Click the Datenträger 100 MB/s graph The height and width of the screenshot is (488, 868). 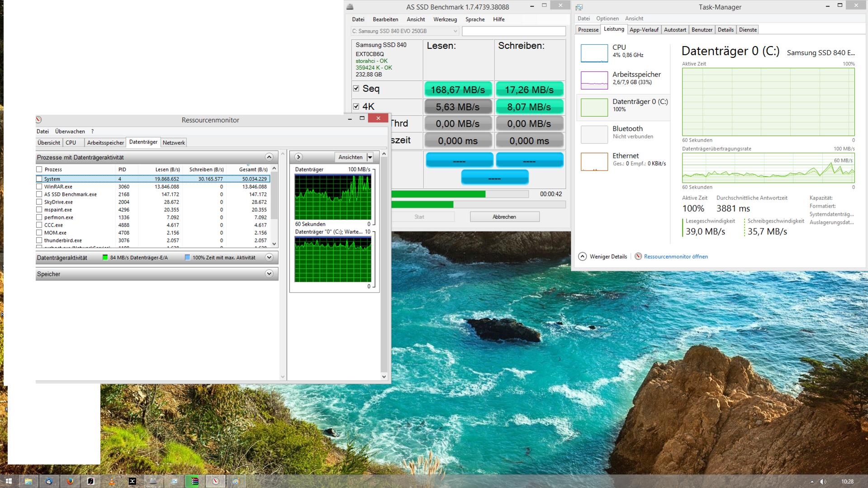point(333,197)
